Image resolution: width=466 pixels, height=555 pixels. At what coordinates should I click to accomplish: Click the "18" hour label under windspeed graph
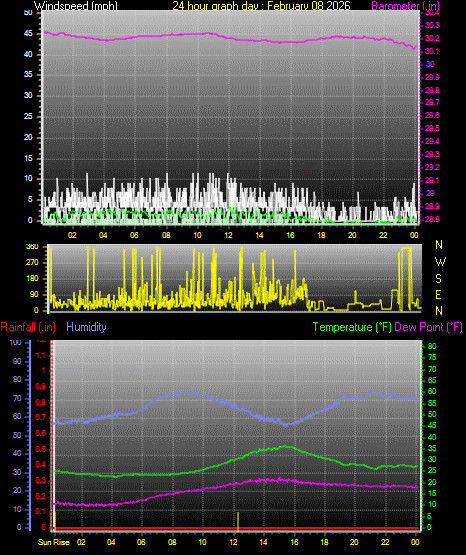(x=321, y=235)
